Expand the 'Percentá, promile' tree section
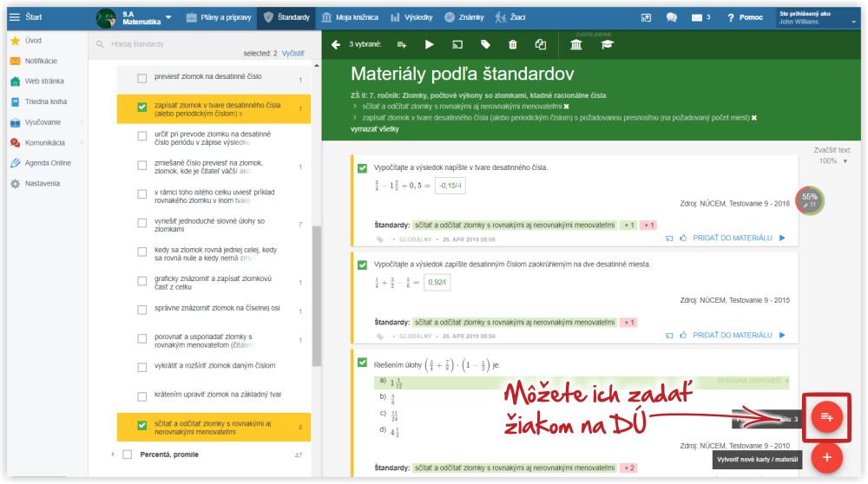This screenshot has width=868, height=484. coord(112,455)
